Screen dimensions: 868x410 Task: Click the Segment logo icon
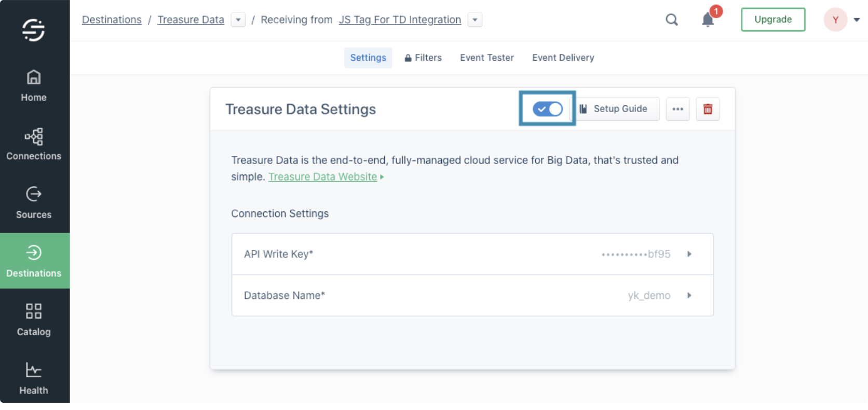pyautogui.click(x=34, y=30)
